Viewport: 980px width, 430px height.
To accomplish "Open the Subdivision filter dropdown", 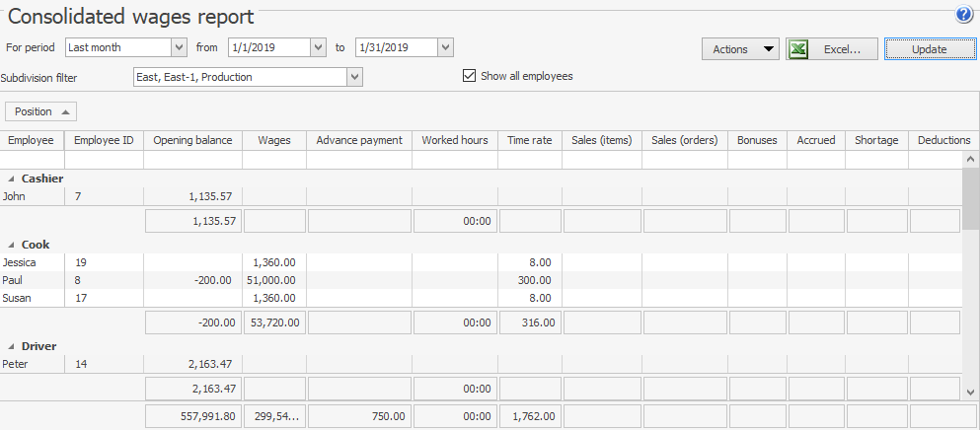I will click(355, 77).
